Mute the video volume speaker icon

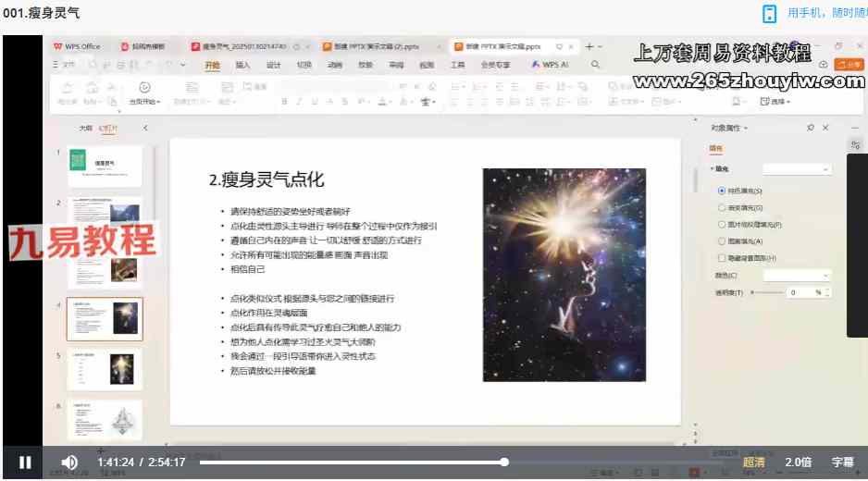[69, 462]
